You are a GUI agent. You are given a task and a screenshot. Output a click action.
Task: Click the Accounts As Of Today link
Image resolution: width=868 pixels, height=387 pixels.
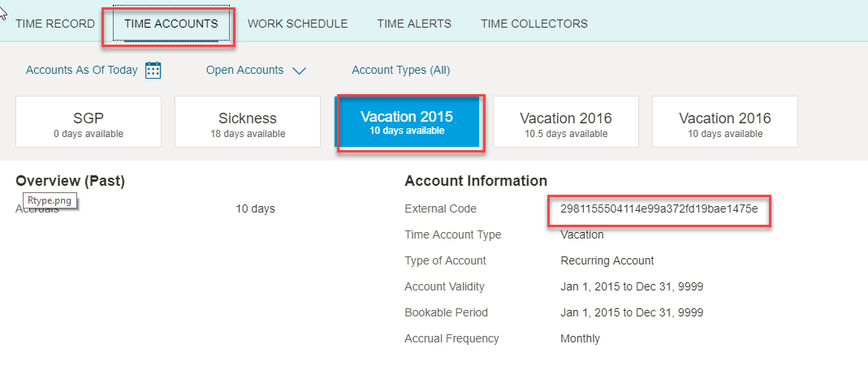point(82,71)
